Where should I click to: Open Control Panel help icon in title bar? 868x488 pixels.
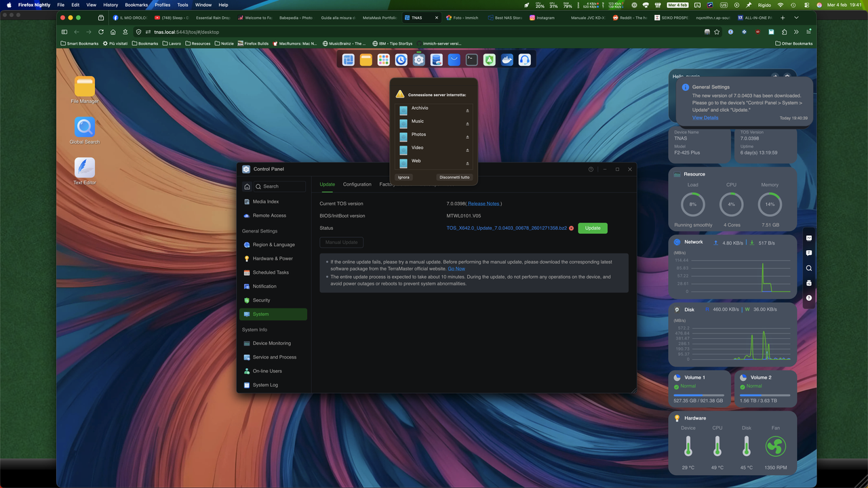(591, 169)
